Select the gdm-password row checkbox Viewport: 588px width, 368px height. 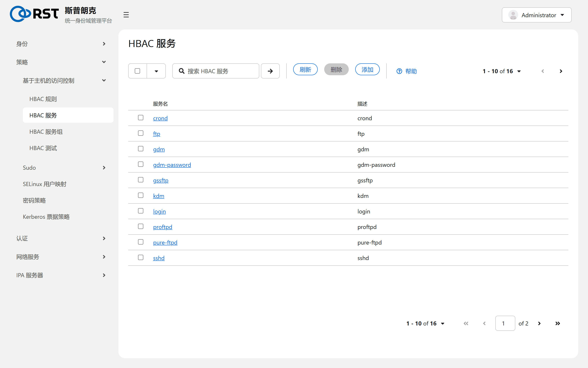(x=141, y=164)
